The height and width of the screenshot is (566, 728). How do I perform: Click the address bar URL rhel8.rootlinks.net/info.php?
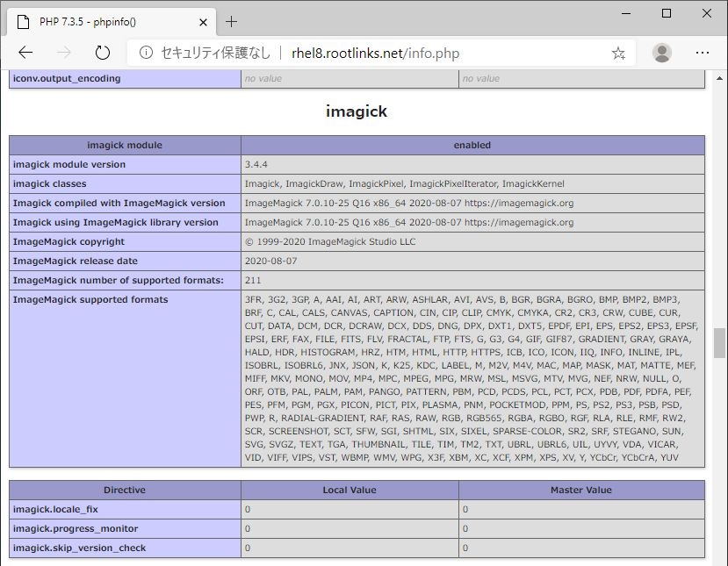tap(375, 54)
